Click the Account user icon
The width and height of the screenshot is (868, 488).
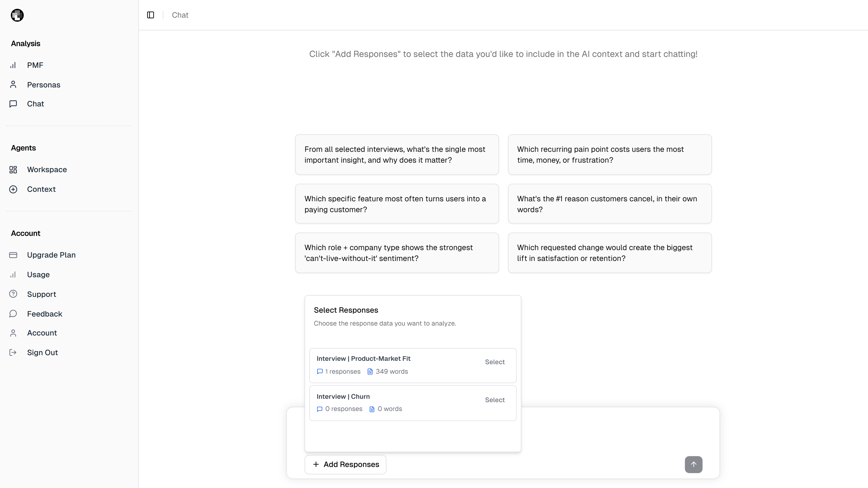click(13, 333)
